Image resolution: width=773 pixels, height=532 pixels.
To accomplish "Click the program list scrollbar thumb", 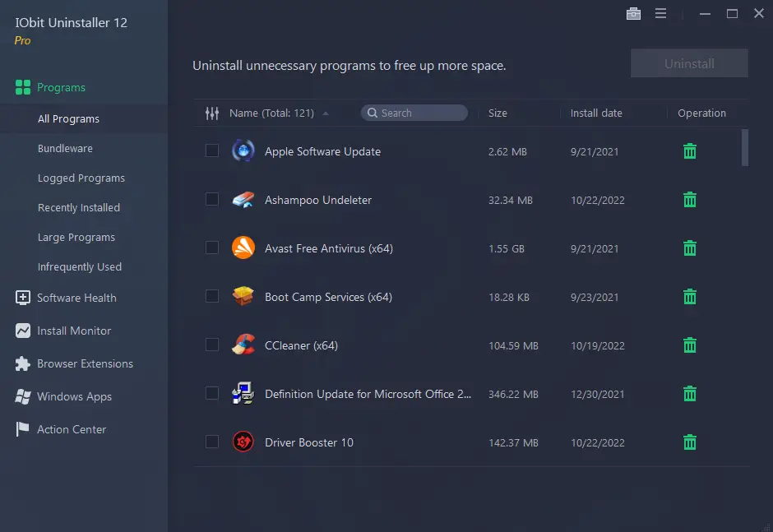I will pyautogui.click(x=745, y=147).
